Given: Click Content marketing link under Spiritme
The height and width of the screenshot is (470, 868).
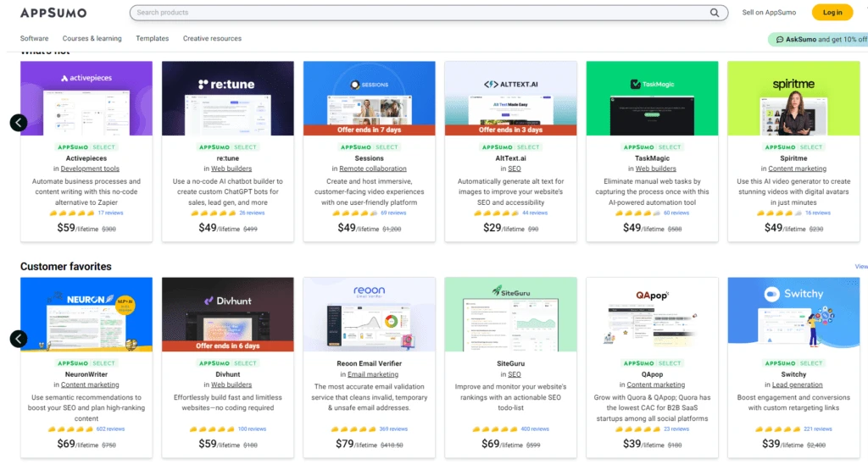Looking at the screenshot, I should [x=797, y=169].
